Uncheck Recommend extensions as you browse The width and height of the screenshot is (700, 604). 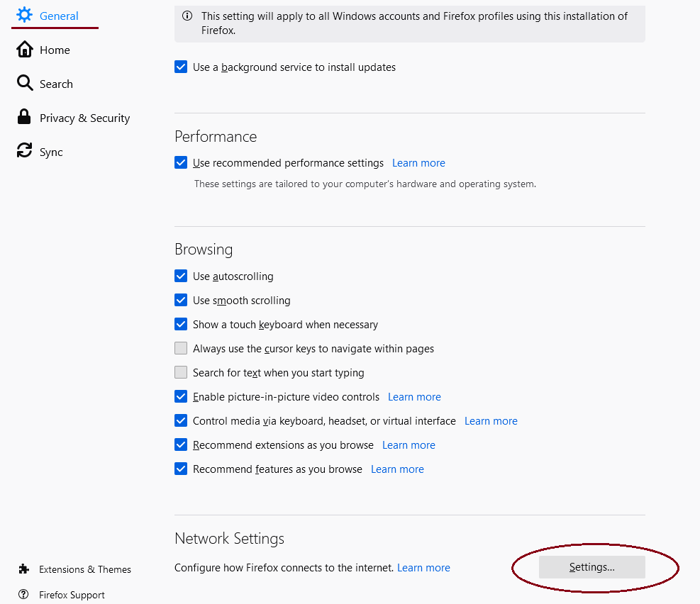(x=181, y=444)
